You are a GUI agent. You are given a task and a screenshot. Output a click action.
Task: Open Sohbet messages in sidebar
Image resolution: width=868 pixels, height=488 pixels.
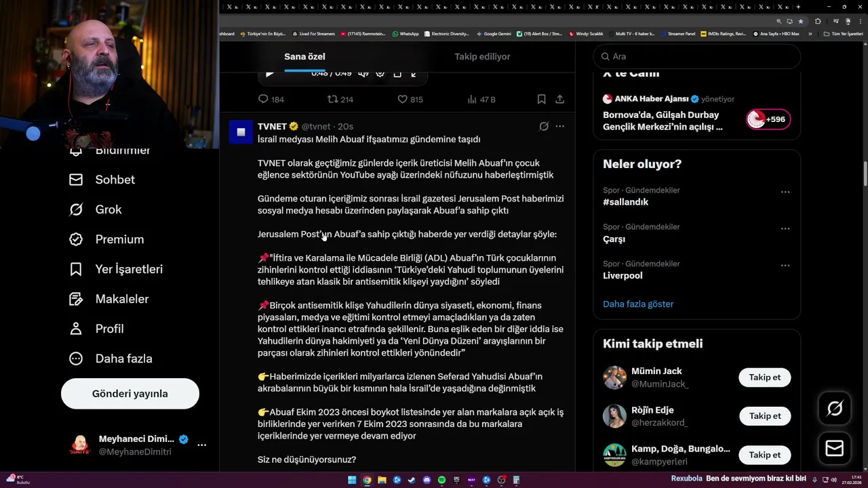[102, 180]
